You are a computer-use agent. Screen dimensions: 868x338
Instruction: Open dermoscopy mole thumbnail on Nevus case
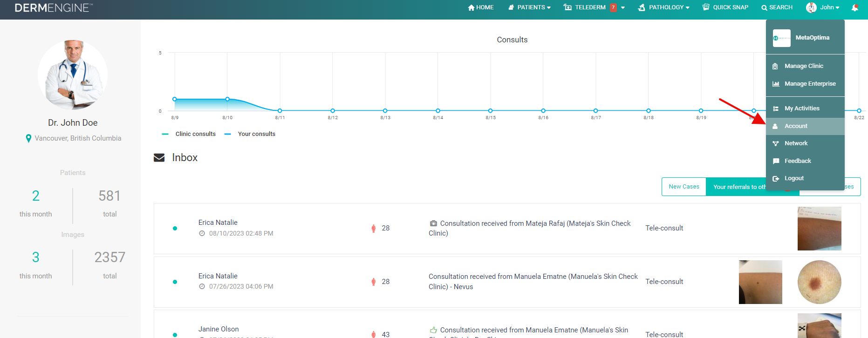[820, 282]
